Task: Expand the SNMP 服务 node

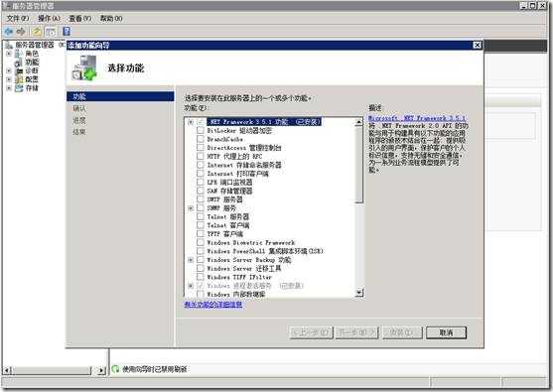Action: (x=191, y=208)
